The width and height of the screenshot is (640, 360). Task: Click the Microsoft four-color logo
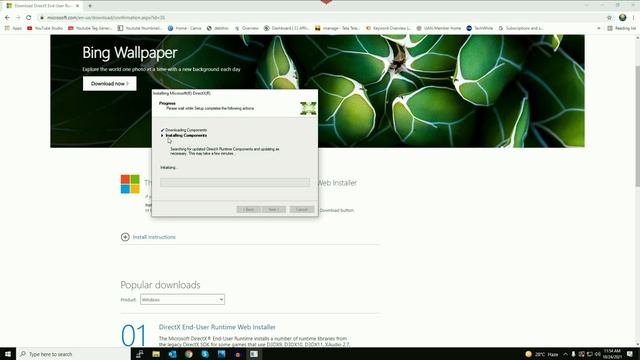(x=130, y=184)
